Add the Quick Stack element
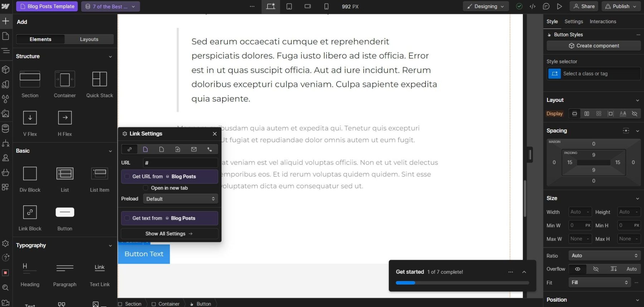Screen dimensions: 644x307 [x=99, y=84]
